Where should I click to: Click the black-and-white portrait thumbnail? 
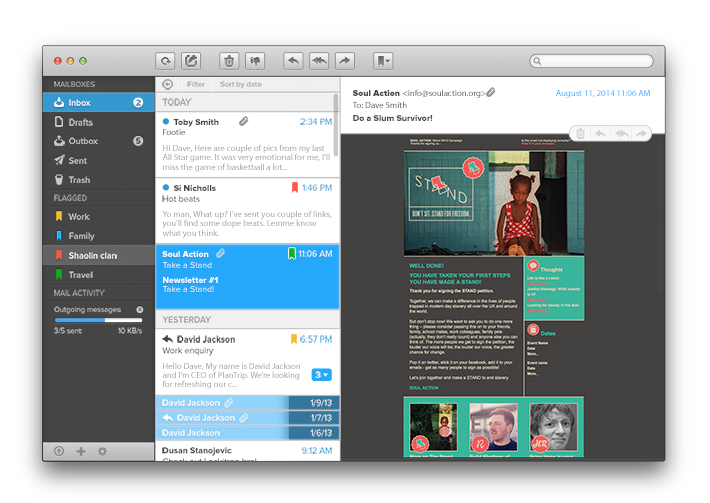[554, 427]
